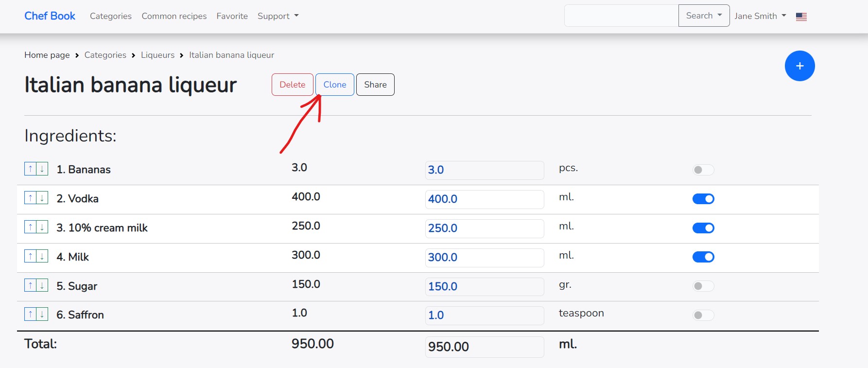This screenshot has width=868, height=368.
Task: Open the Favorite page from navbar
Action: (232, 16)
